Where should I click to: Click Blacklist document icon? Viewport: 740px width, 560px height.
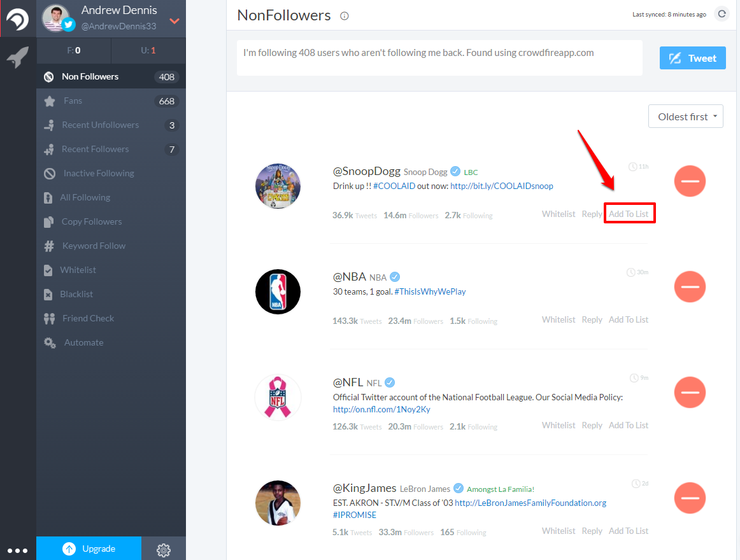point(48,295)
